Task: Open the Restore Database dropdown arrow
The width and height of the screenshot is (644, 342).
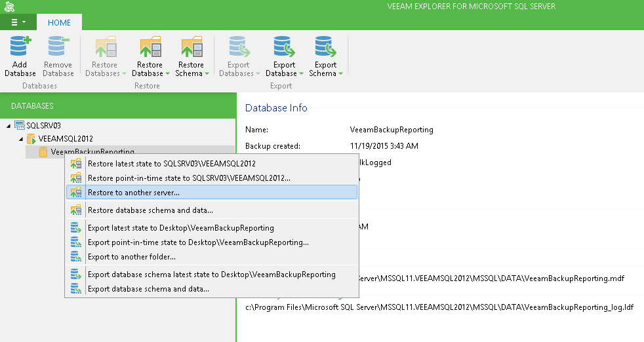Action: 168,74
